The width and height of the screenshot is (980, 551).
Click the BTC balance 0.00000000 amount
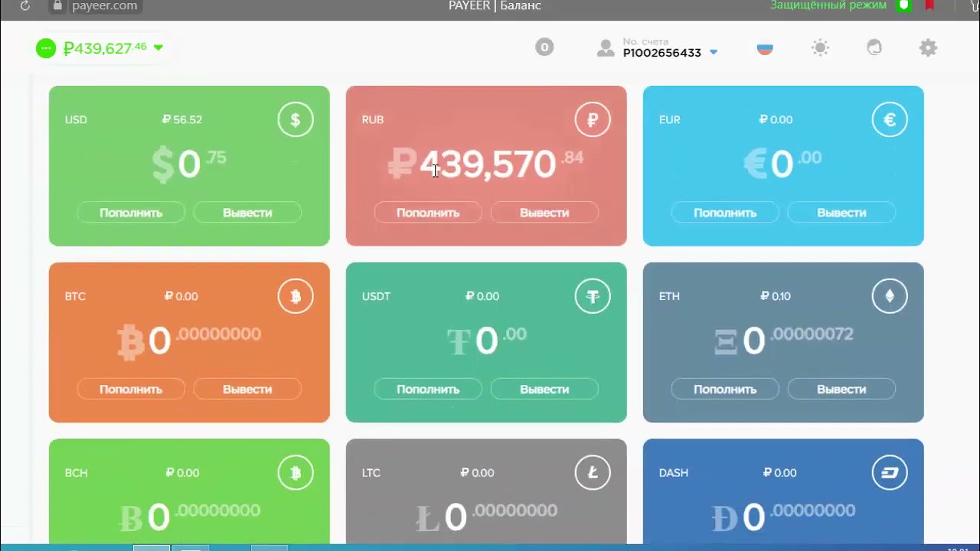coord(189,341)
